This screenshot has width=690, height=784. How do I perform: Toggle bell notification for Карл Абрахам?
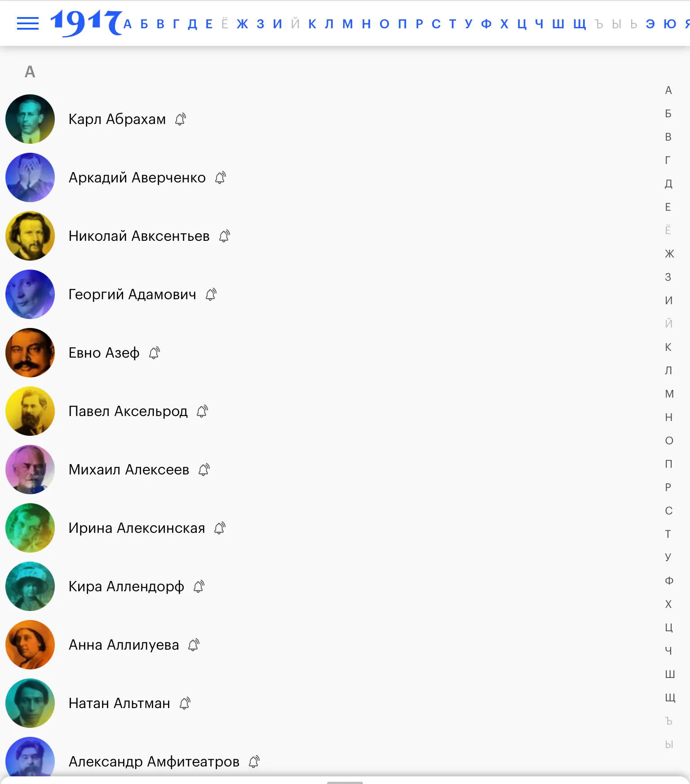[x=181, y=119]
